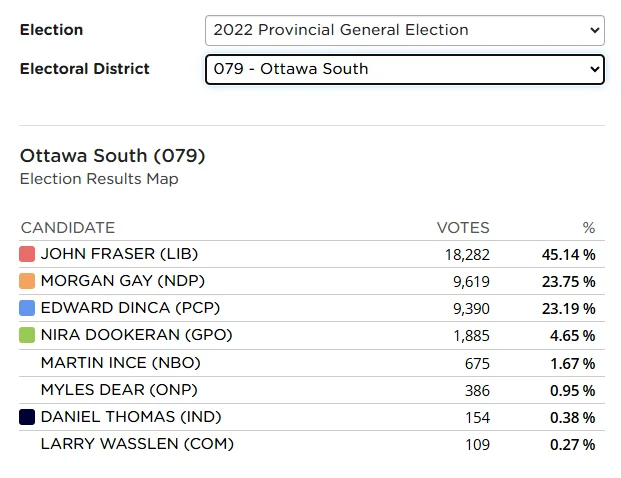
Task: Click the CANDIDATE column header
Action: [68, 227]
